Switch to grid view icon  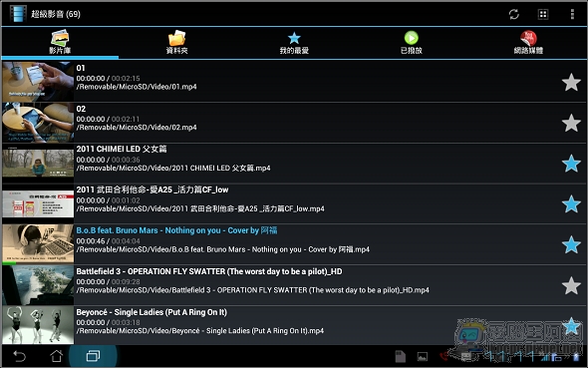click(543, 14)
